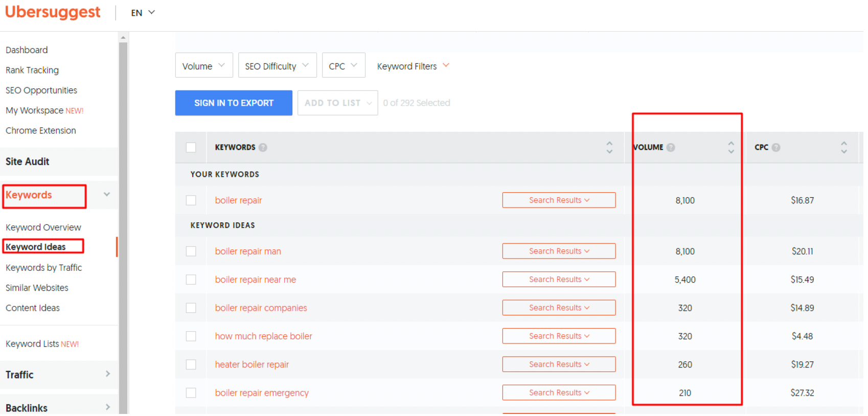Image resolution: width=868 pixels, height=416 pixels.
Task: Check the 'heater boiler repair' checkbox
Action: pyautogui.click(x=191, y=364)
